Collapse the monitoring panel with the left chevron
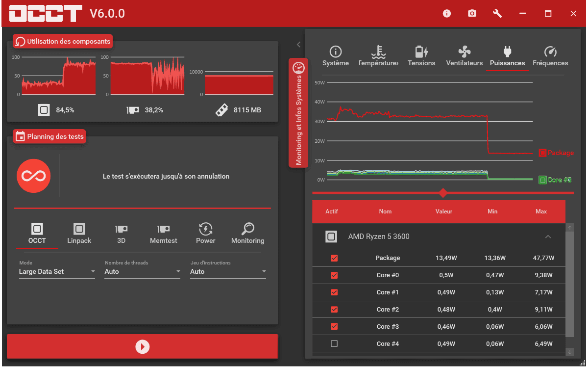This screenshot has width=588, height=368. (x=298, y=44)
